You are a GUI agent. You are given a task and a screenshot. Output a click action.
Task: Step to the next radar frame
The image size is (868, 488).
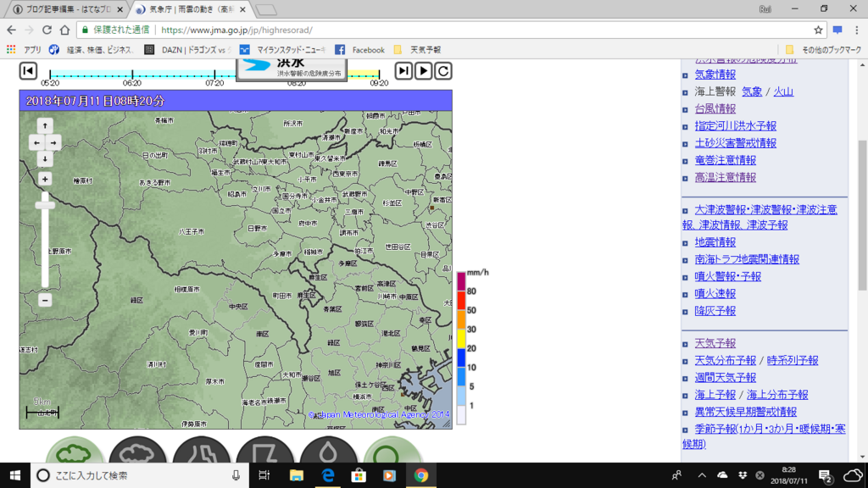[x=403, y=71]
